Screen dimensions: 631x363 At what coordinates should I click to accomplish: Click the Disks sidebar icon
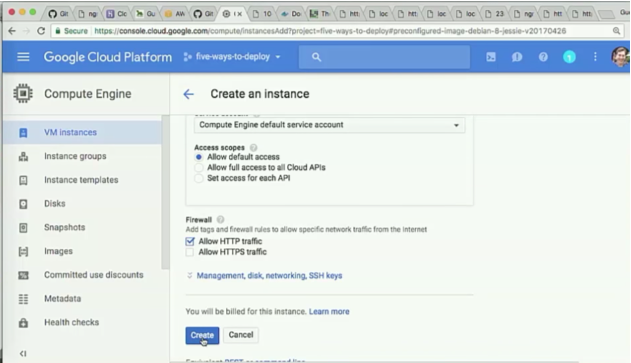click(x=23, y=204)
